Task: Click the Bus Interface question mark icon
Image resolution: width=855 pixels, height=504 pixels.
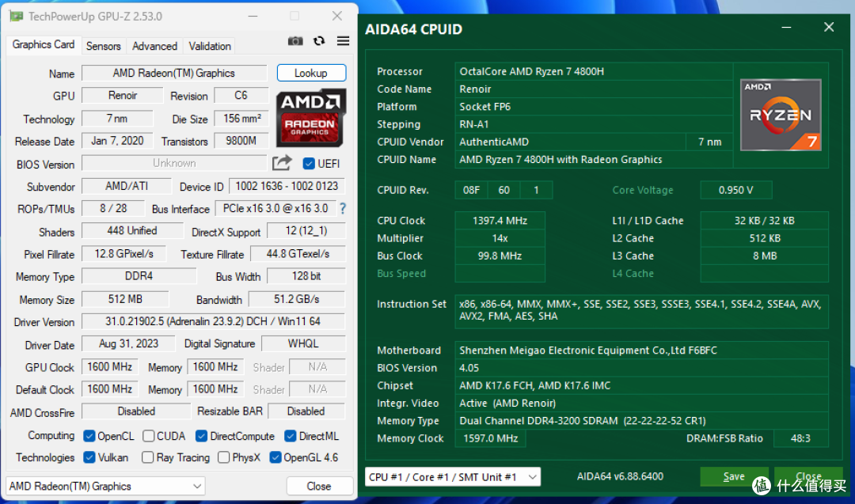Action: pos(343,208)
